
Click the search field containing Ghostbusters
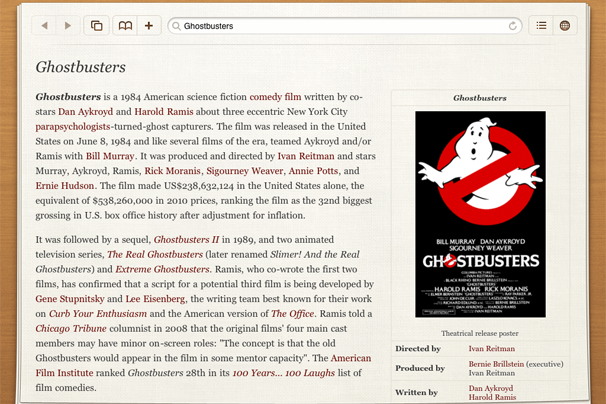click(340, 26)
